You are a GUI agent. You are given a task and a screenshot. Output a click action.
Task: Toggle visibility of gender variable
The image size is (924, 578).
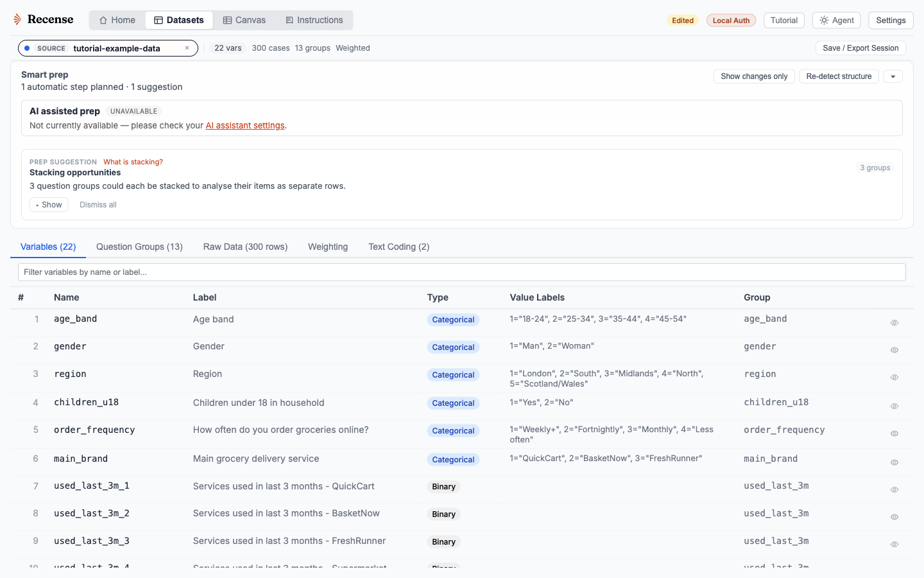(894, 350)
